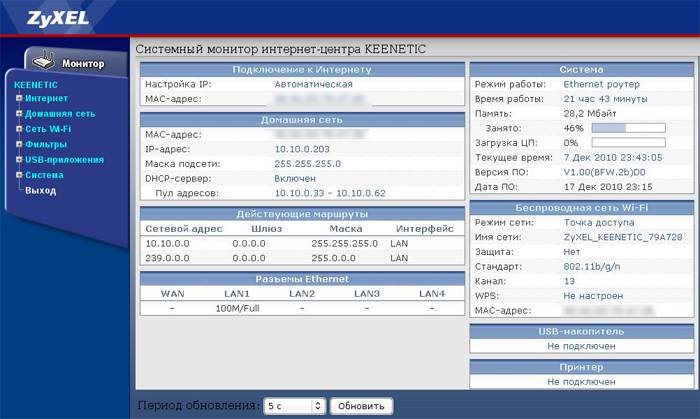Open the Сеть Wi-Fi menu item
Viewport: 700px width, 419px height.
point(48,129)
